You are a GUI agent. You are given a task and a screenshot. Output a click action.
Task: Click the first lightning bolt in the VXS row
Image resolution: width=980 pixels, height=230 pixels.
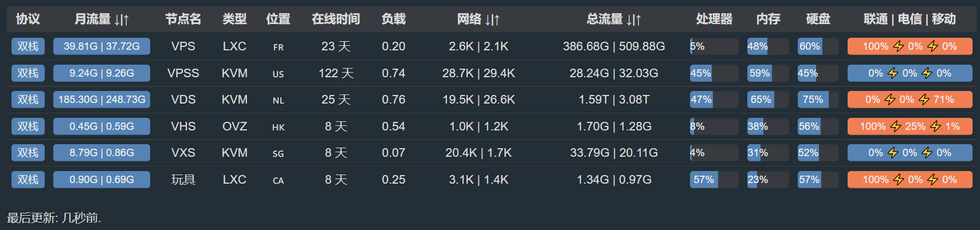(893, 153)
